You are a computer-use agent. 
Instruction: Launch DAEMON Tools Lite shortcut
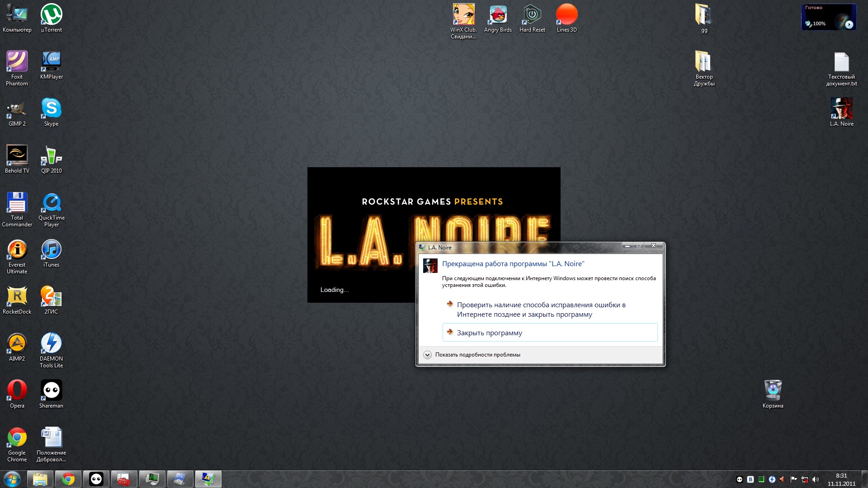pyautogui.click(x=52, y=350)
